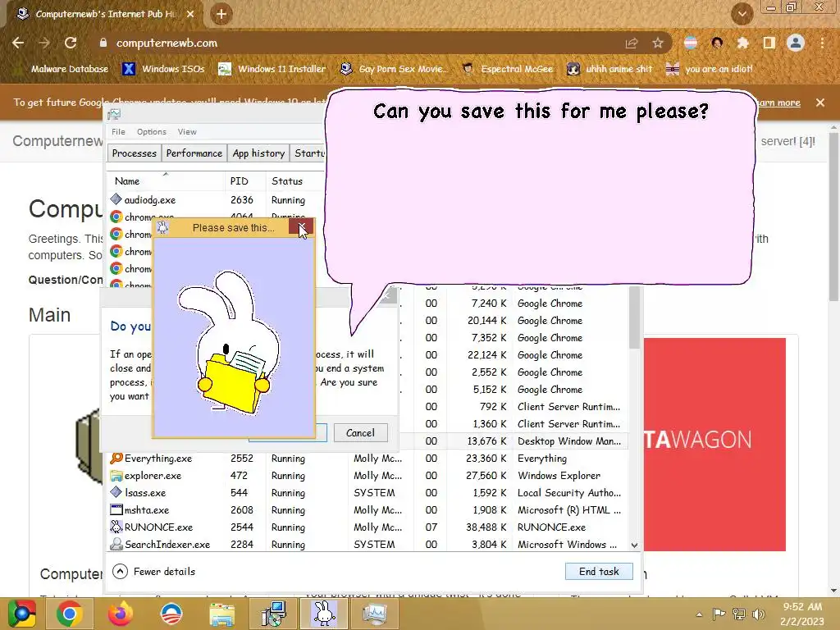
Task: Open Task Manager File menu
Action: pyautogui.click(x=118, y=132)
